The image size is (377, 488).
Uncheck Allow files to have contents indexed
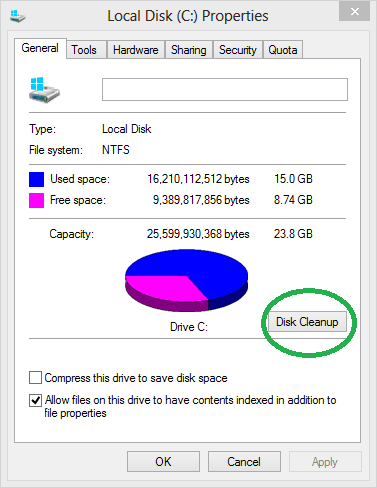click(x=35, y=400)
